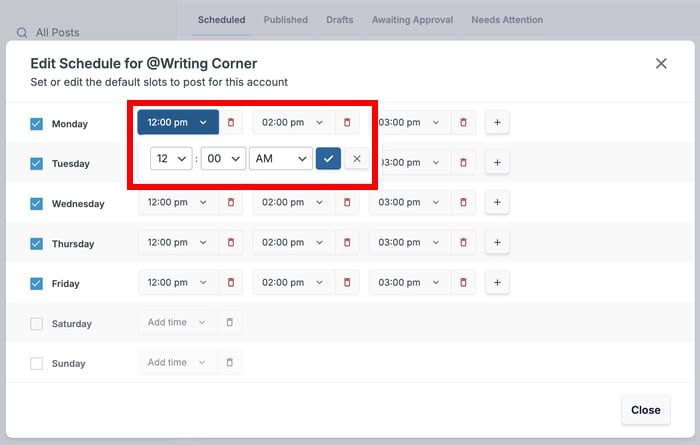The height and width of the screenshot is (445, 700).
Task: Expand Thursday's 02:00 pm time dropdown
Action: [x=291, y=242]
